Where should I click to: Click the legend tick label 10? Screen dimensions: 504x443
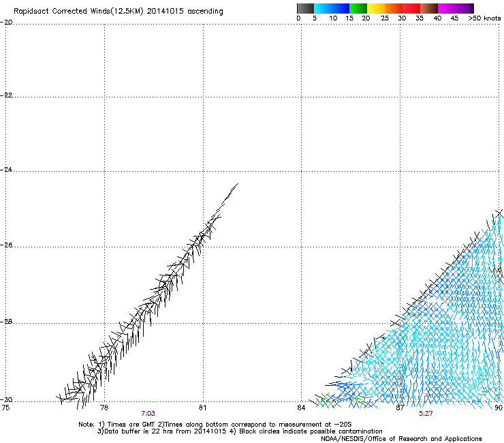[333, 18]
